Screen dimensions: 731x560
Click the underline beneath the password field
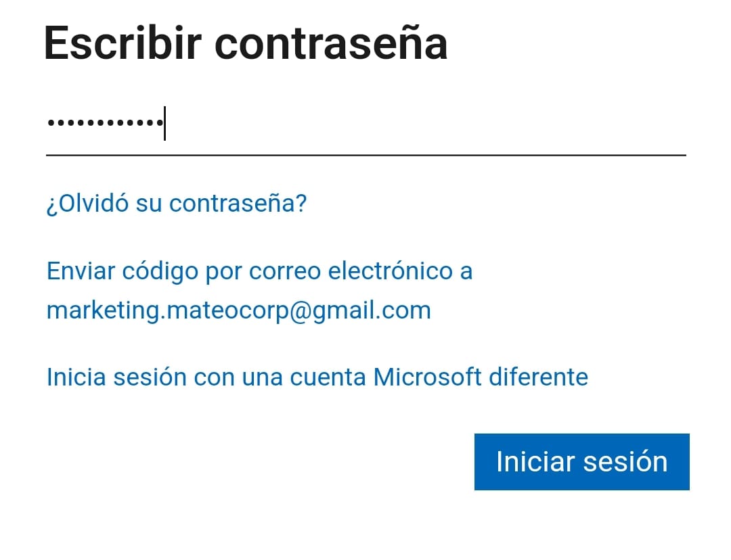[x=366, y=155]
